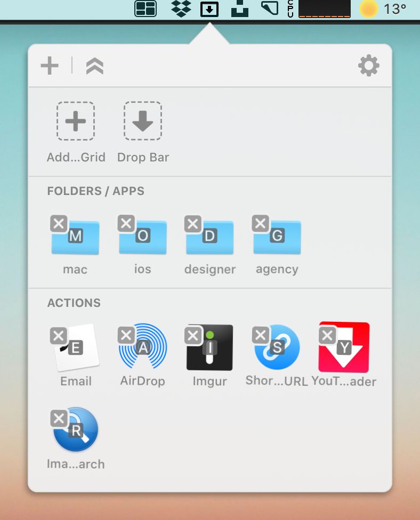Run the Email action
Screen dimensions: 420x520
click(x=76, y=347)
